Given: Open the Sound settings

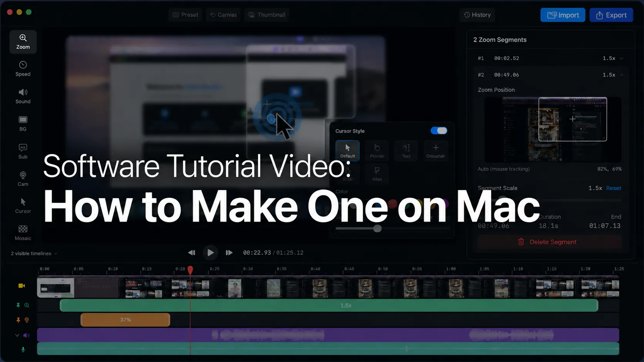Looking at the screenshot, I should point(23,96).
